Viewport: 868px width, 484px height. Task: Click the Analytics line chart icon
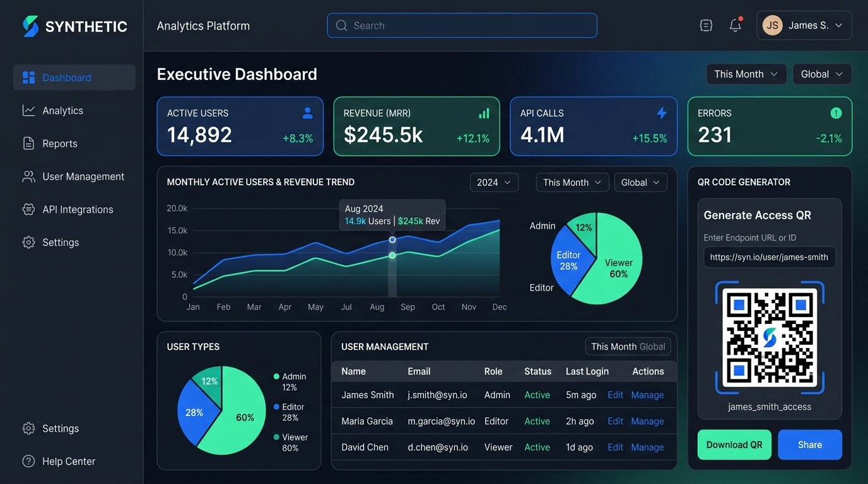click(x=28, y=110)
